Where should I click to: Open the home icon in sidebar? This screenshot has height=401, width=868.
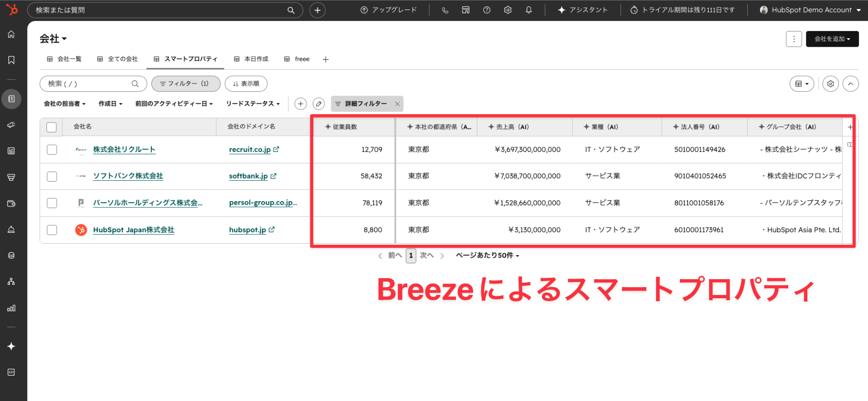[x=11, y=34]
